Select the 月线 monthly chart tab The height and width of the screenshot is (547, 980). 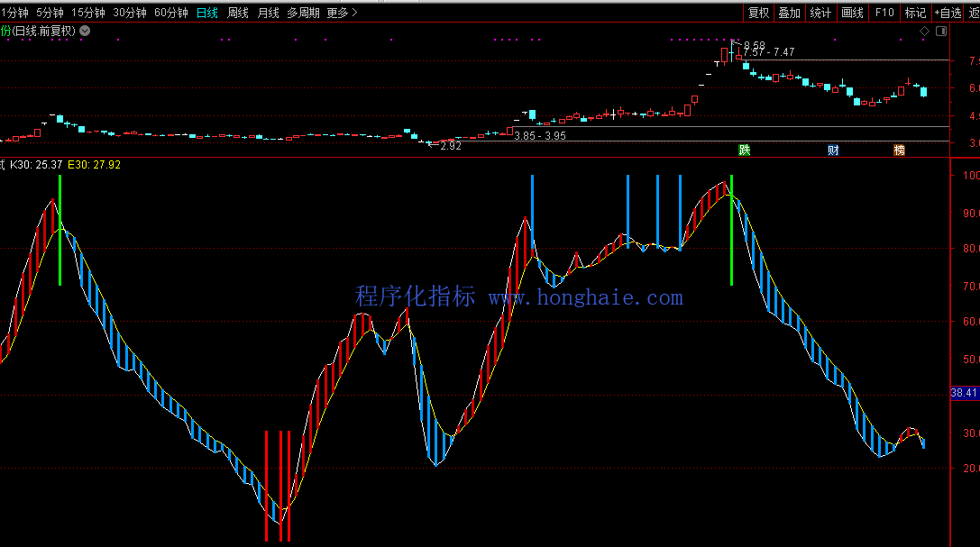[x=268, y=13]
